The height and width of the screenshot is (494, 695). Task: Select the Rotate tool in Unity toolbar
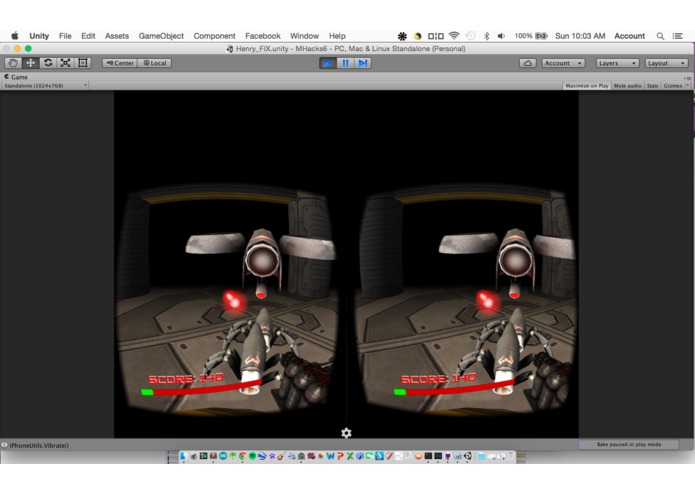point(48,63)
